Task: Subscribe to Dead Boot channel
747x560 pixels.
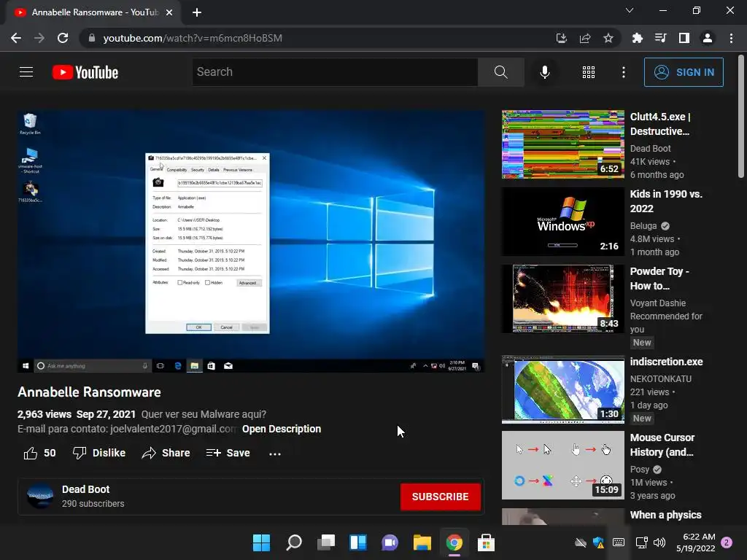Action: click(x=440, y=497)
